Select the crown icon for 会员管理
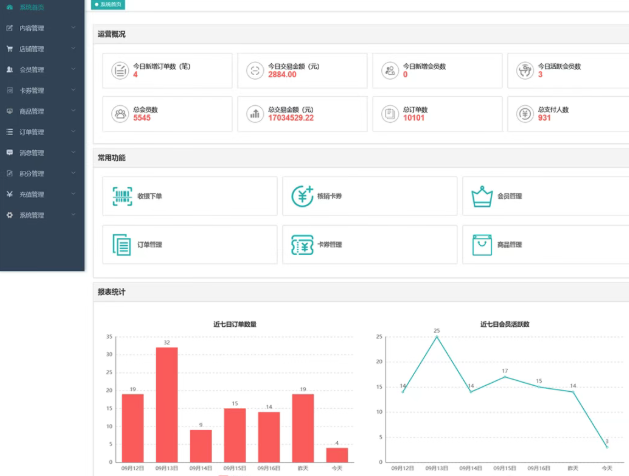629x476 pixels. [x=482, y=196]
